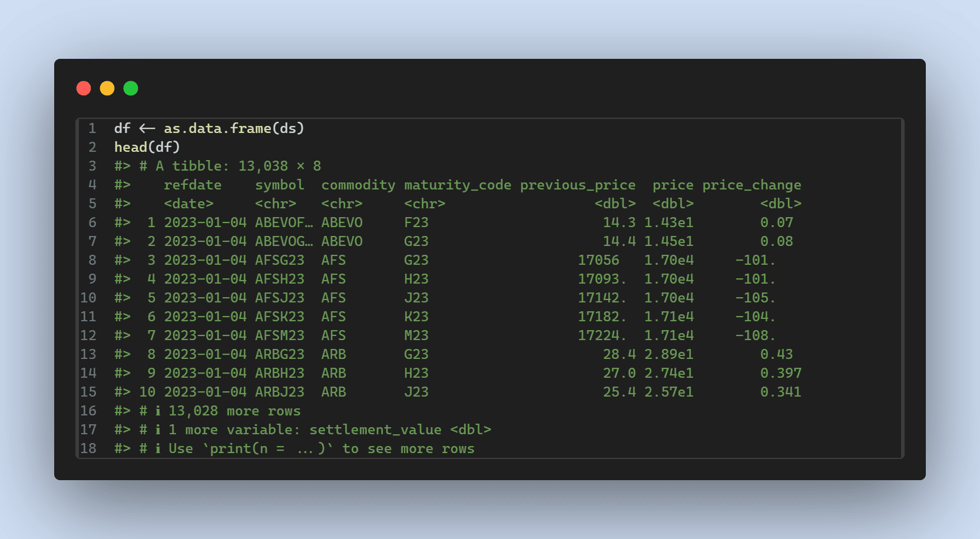
Task: Click the 'maturity_code' column header
Action: (x=458, y=185)
